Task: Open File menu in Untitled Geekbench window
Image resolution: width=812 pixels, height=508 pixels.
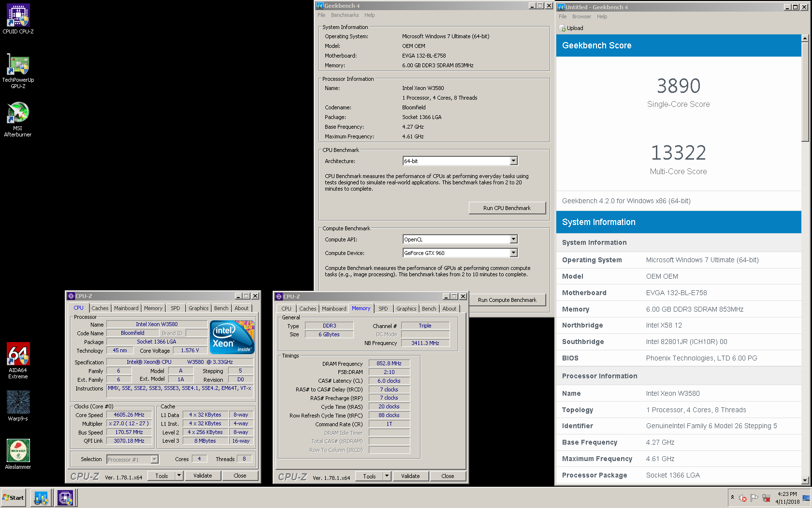Action: pyautogui.click(x=563, y=16)
